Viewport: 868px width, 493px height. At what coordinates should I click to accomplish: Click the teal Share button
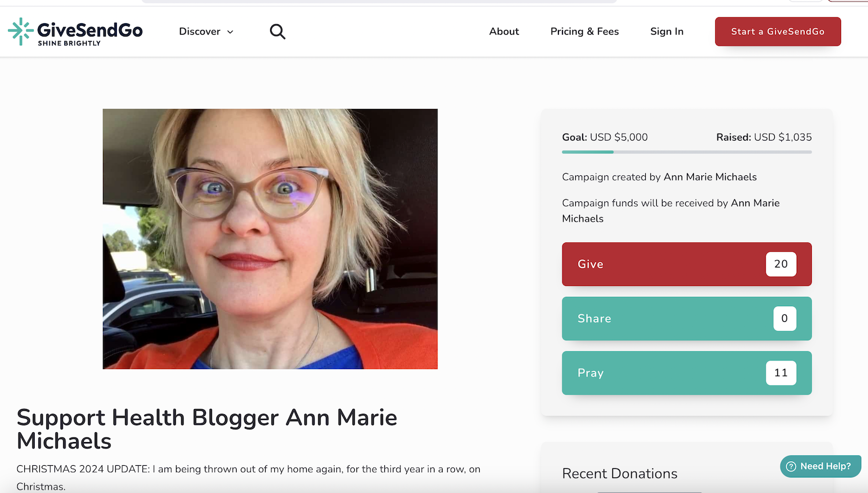pyautogui.click(x=687, y=318)
